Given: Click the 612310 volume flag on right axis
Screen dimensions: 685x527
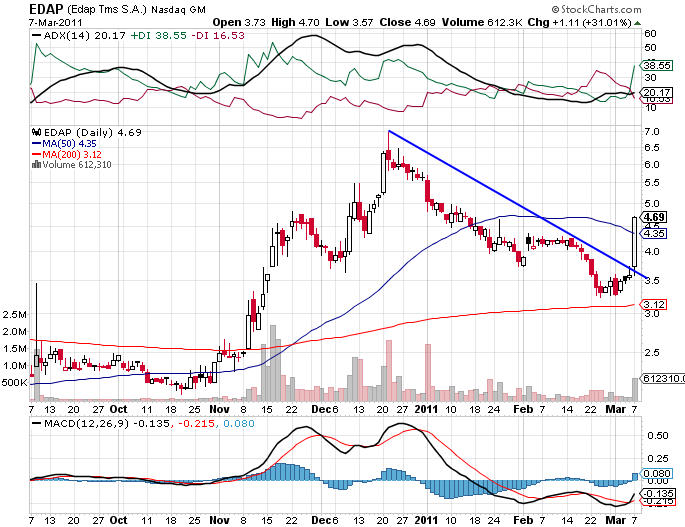Looking at the screenshot, I should 663,378.
